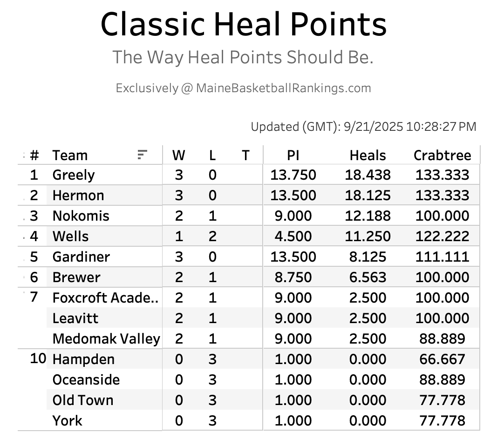The width and height of the screenshot is (504, 446).
Task: Click the Hermon team name
Action: tap(78, 196)
